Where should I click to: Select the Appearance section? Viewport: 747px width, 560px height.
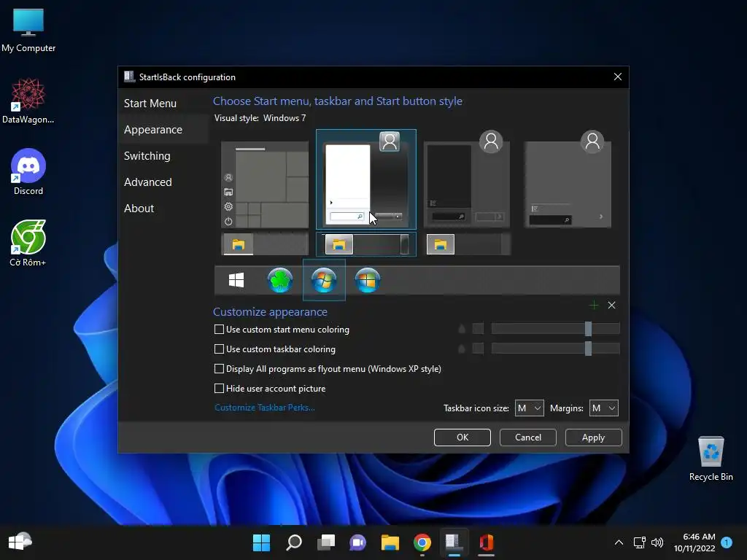(163, 130)
